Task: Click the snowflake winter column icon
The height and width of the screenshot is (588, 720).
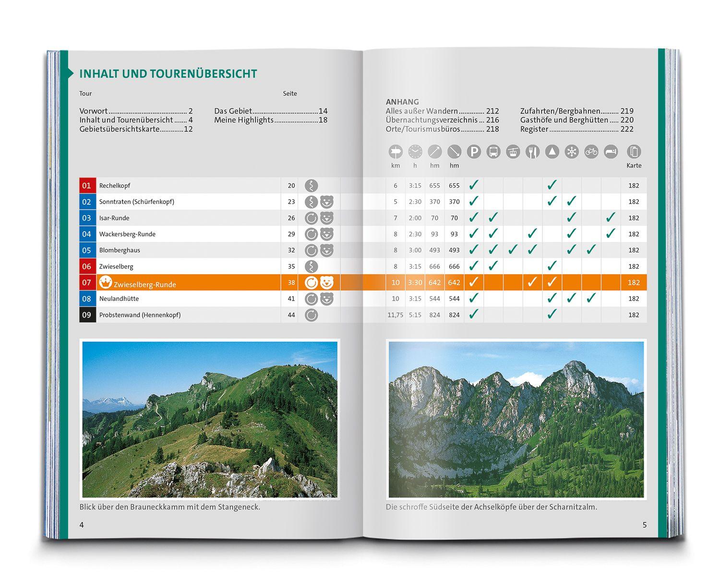Action: click(x=572, y=152)
